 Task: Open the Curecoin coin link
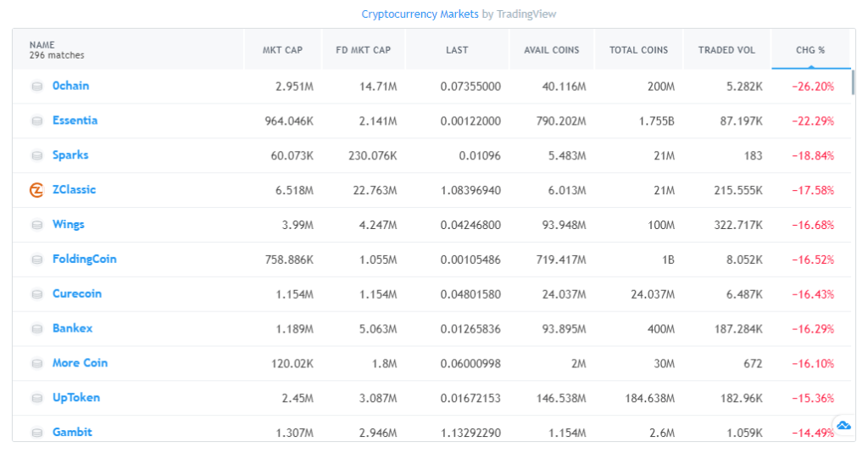(76, 294)
